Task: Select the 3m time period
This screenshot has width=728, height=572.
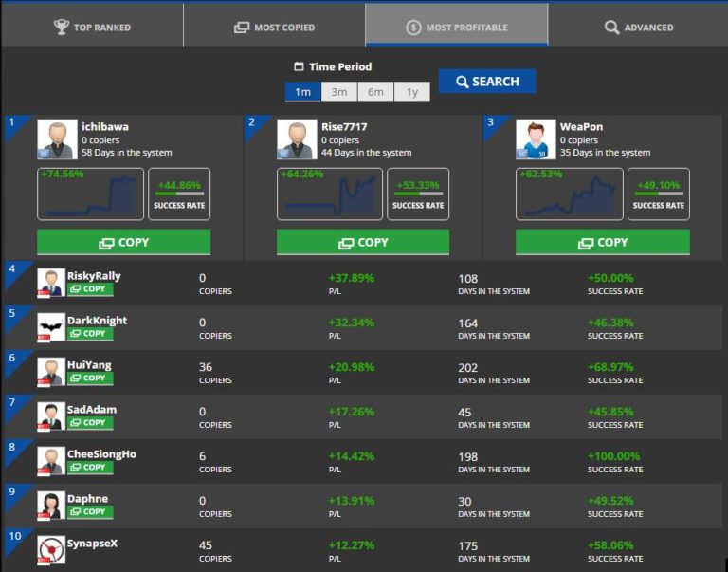Action: pyautogui.click(x=339, y=92)
